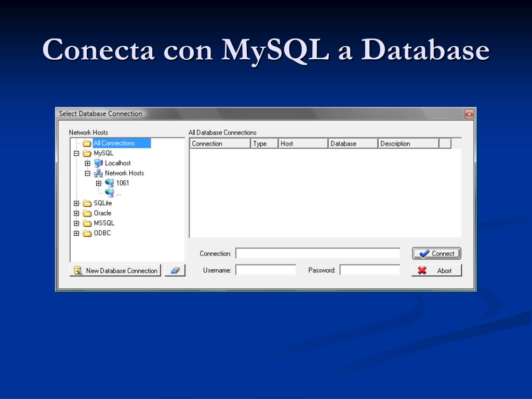
Task: Click the Network Hosts network icon
Action: (98, 174)
